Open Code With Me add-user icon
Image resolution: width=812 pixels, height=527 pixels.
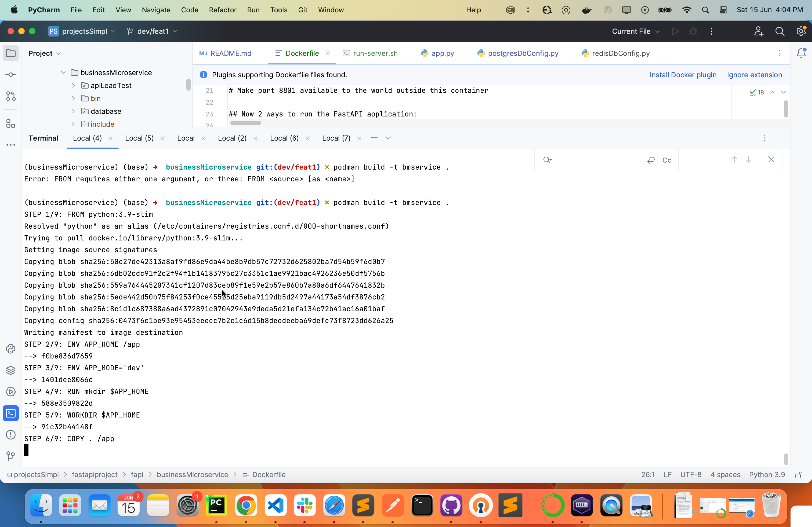coord(759,31)
